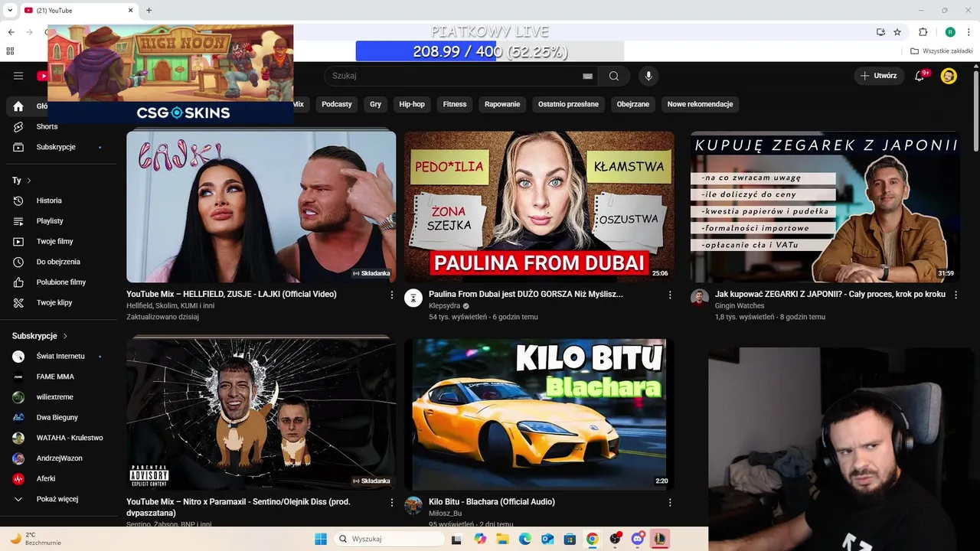Click the install app icon in address bar
Image resolution: width=980 pixels, height=551 pixels.
tap(880, 32)
